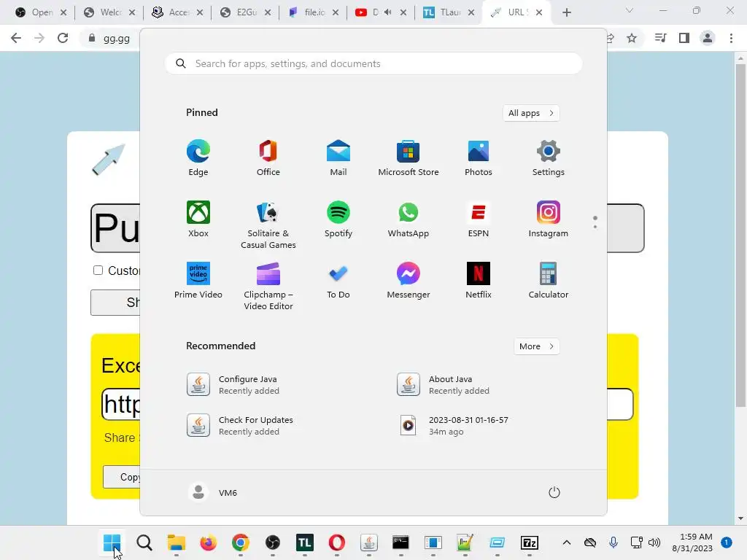Switch to Chrome on the taskbar
747x560 pixels.
[241, 542]
